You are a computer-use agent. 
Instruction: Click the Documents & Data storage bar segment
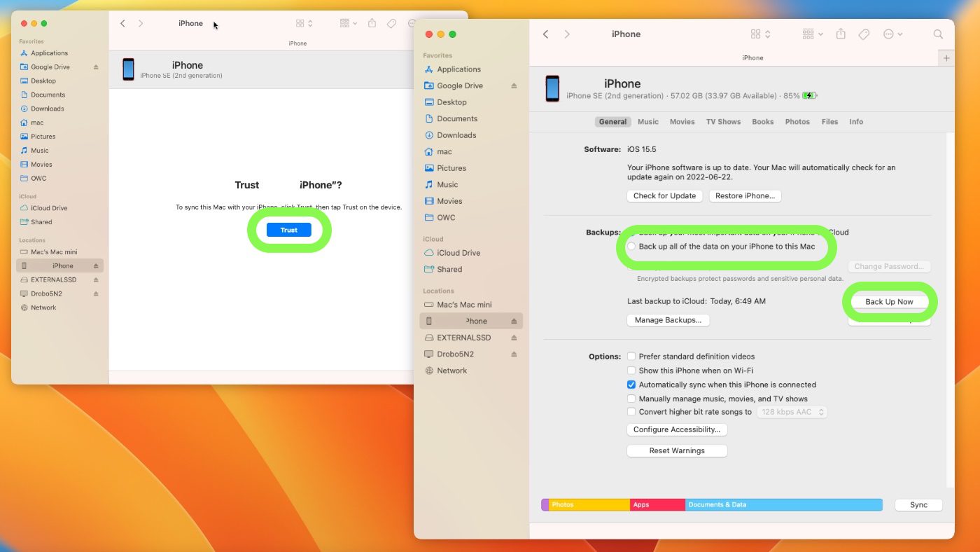click(783, 504)
